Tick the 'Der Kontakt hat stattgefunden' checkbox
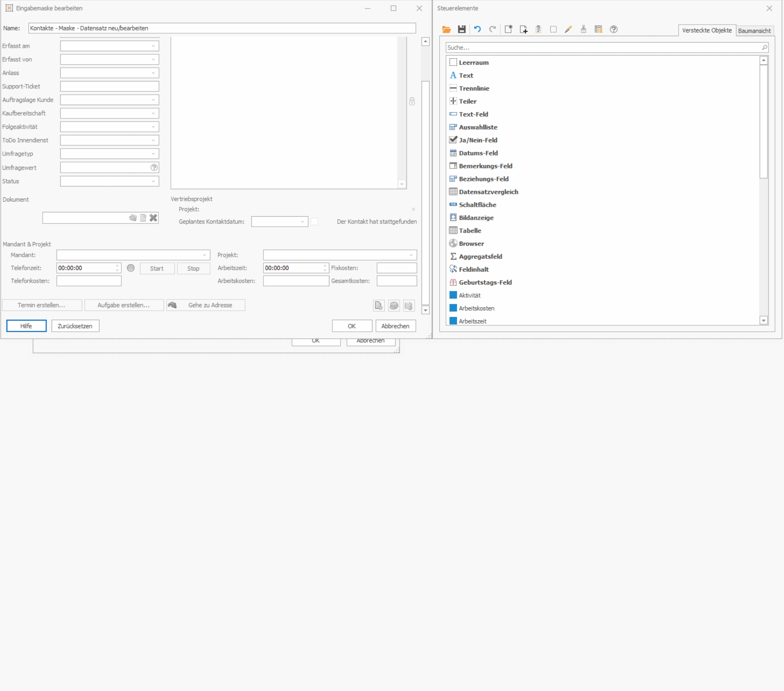The image size is (784, 691). coord(314,221)
